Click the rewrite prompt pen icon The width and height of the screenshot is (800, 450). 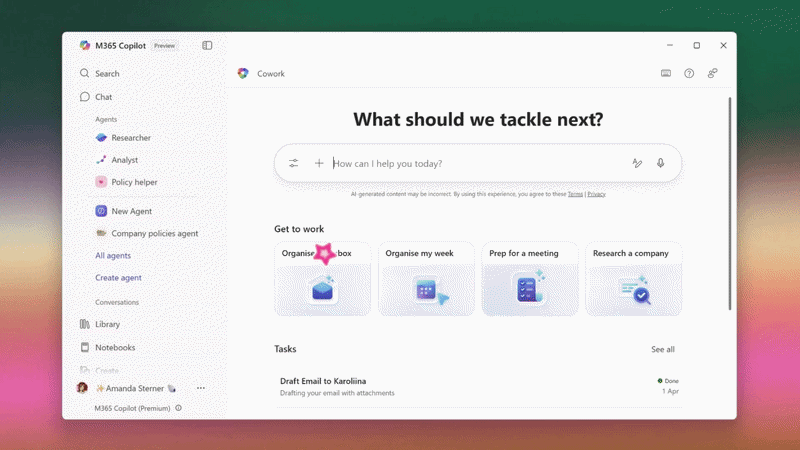click(x=637, y=163)
